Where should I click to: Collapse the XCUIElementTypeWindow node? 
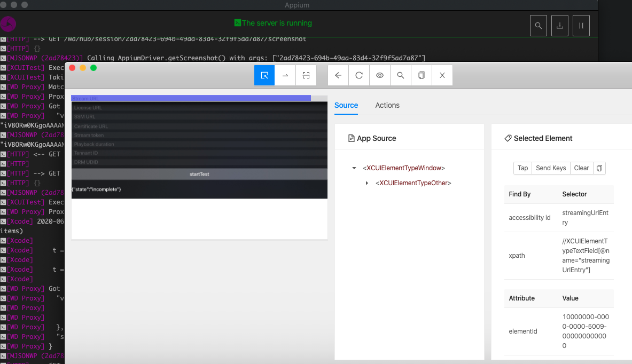tap(354, 168)
